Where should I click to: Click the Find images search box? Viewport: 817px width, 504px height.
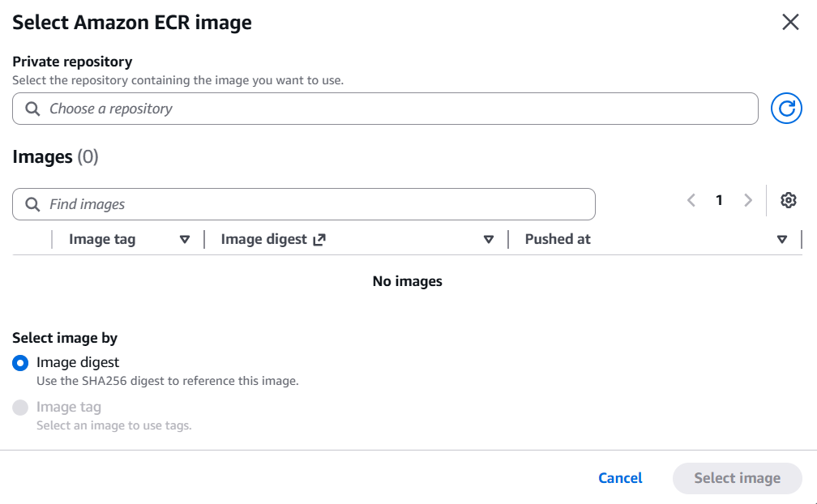pos(316,204)
